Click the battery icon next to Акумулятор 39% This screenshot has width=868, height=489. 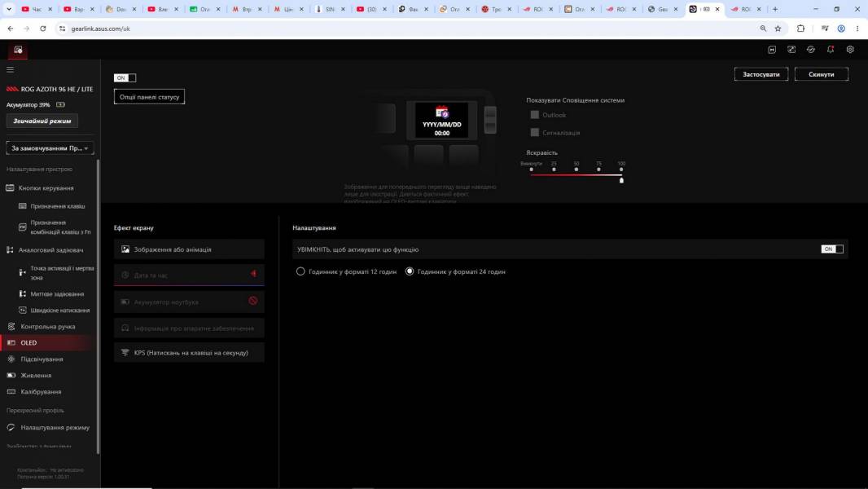[60, 104]
